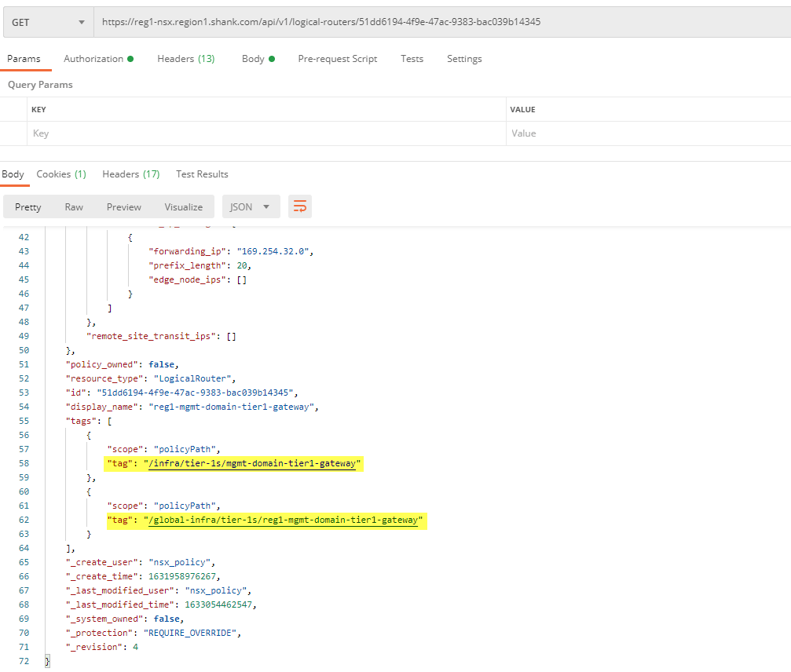Switch to the Authorization tab

point(98,59)
